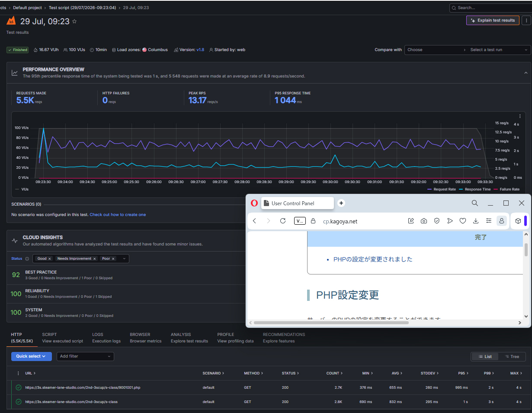Click Opera's shield ad-blocker icon
Image resolution: width=532 pixels, height=413 pixels.
[437, 221]
